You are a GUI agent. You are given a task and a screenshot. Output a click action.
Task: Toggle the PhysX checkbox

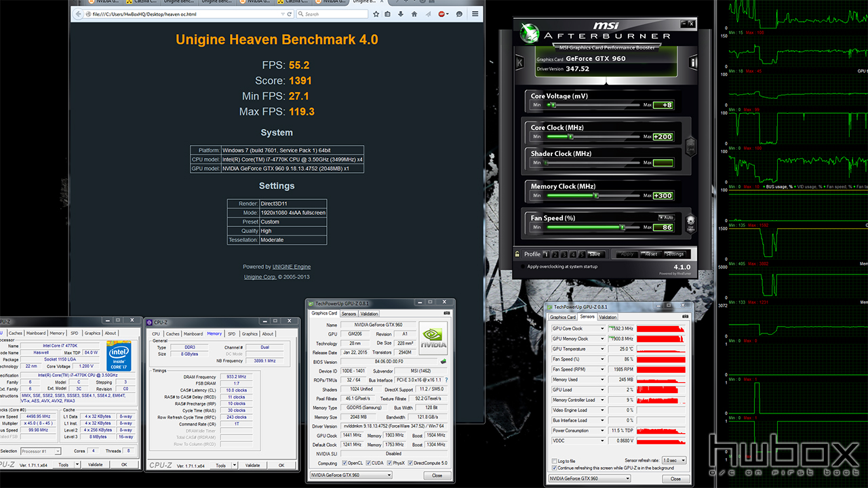click(x=390, y=463)
